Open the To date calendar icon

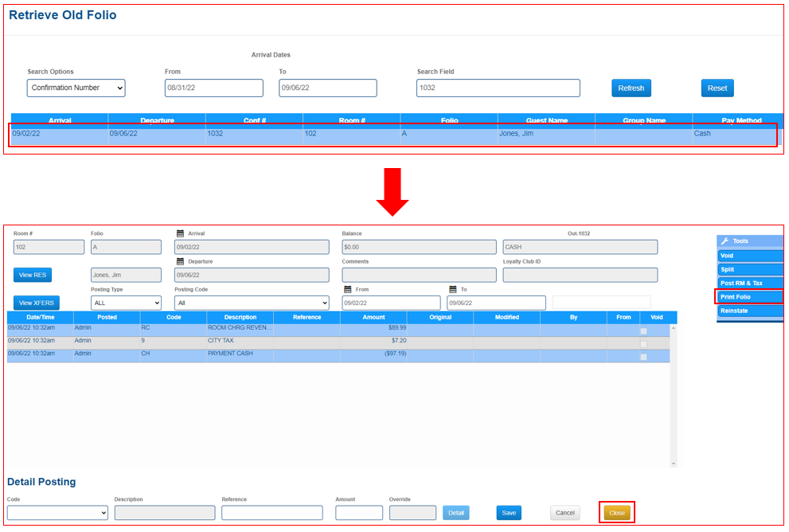click(453, 289)
